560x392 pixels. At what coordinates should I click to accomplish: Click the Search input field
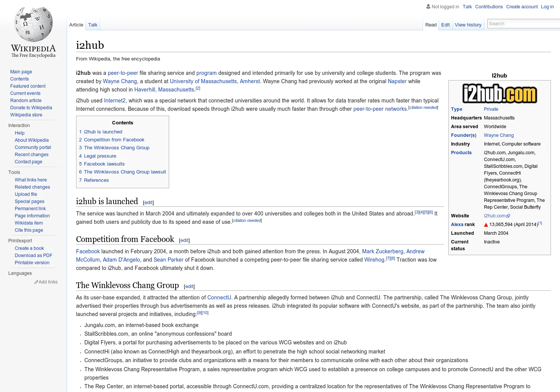[524, 24]
